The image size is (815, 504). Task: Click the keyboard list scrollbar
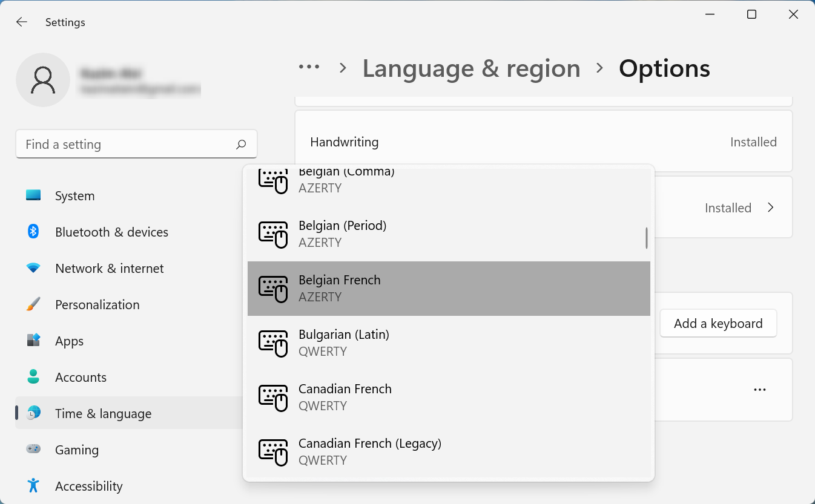tap(646, 236)
